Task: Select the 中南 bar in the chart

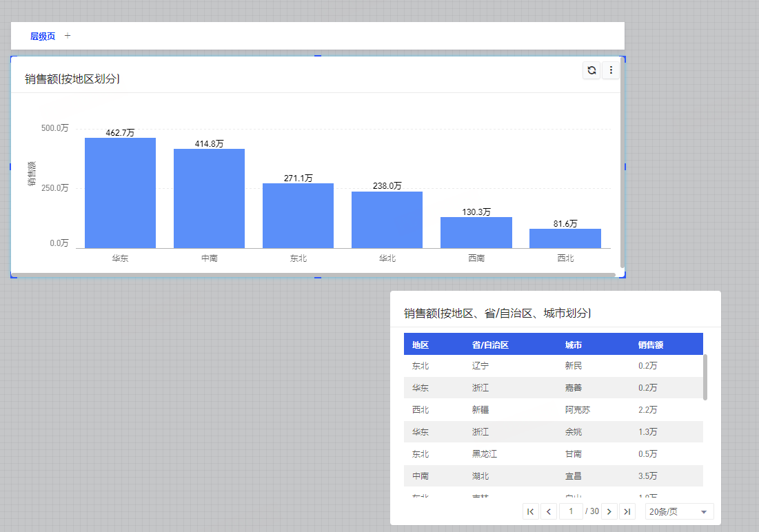Action: 209,198
